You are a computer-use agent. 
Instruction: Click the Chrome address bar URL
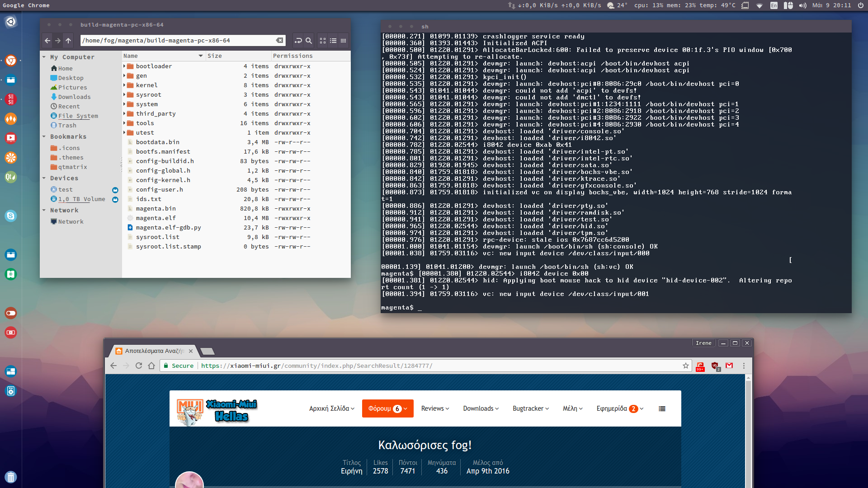coord(316,366)
